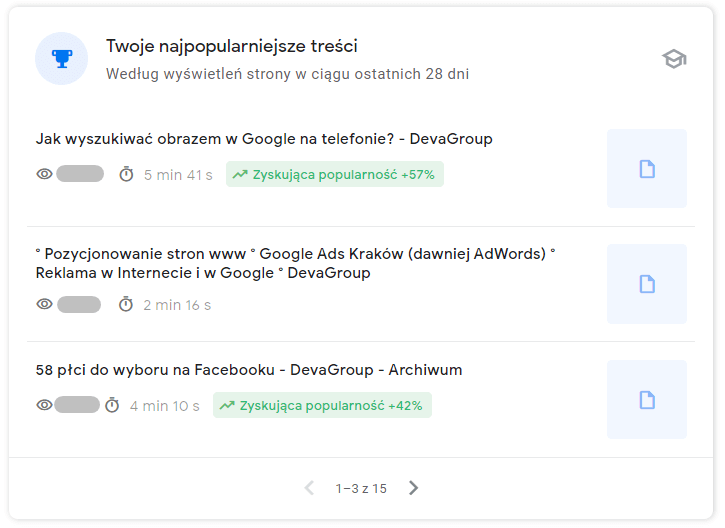Click 'Zyskująca popularność +57%' badge
The width and height of the screenshot is (725, 528).
pyautogui.click(x=334, y=174)
